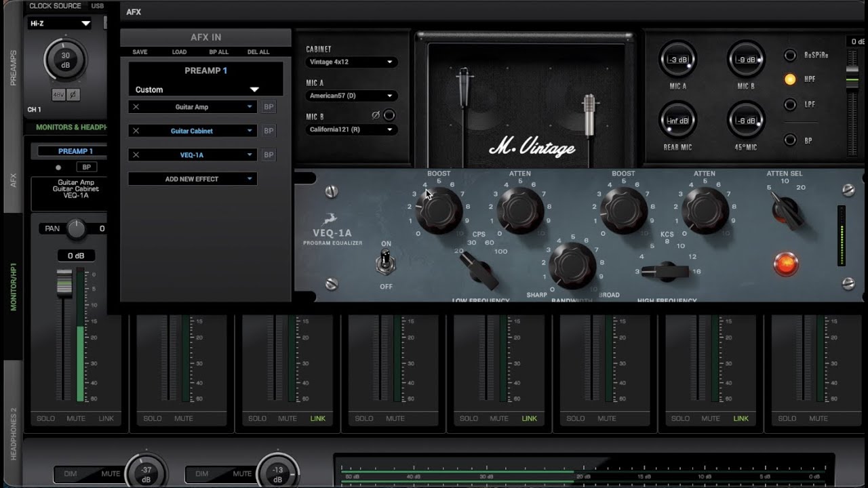Click DEL ALL to delete all effects
The width and height of the screenshot is (868, 488).
(x=258, y=52)
